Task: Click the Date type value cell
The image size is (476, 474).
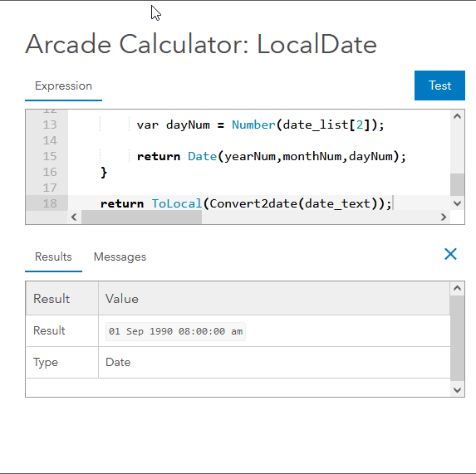Action: [x=274, y=363]
